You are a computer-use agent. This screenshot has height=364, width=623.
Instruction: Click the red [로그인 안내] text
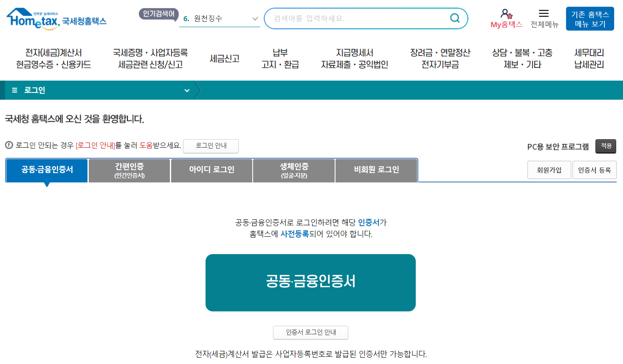96,146
